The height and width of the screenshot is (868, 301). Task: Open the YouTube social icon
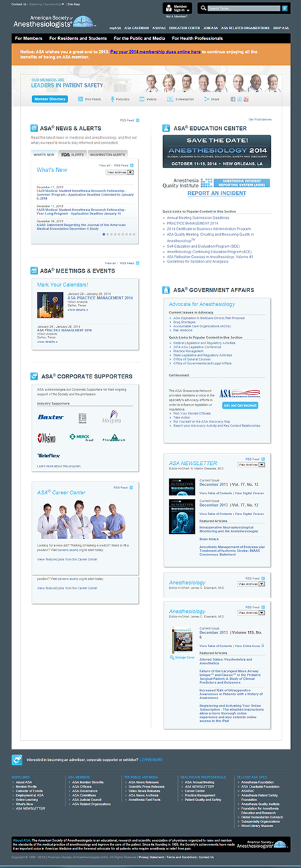click(x=247, y=99)
